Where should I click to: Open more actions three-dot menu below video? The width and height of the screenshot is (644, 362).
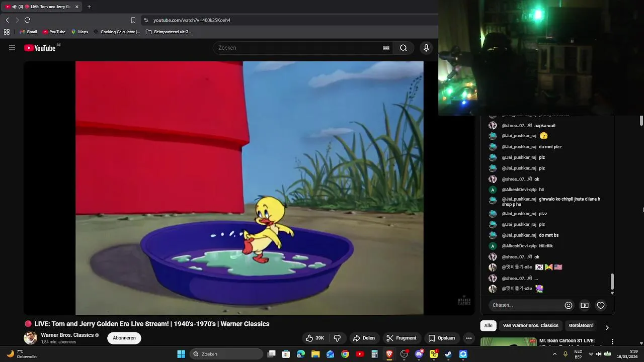tap(469, 338)
